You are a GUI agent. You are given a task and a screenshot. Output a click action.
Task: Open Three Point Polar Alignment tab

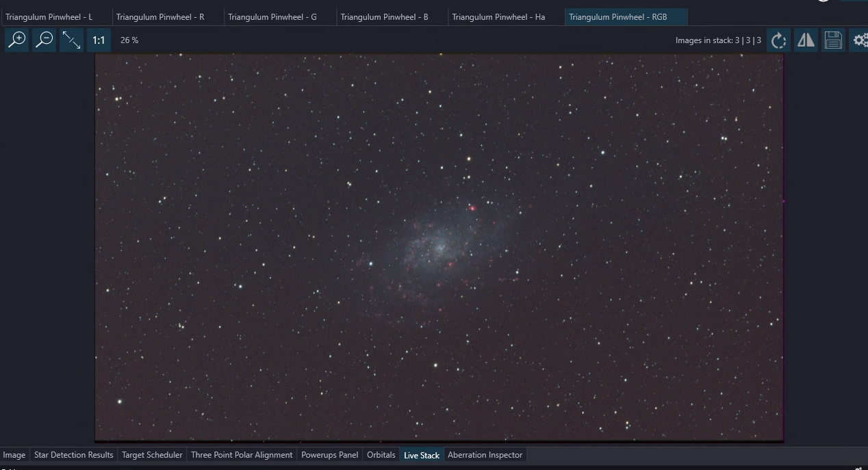click(x=242, y=455)
